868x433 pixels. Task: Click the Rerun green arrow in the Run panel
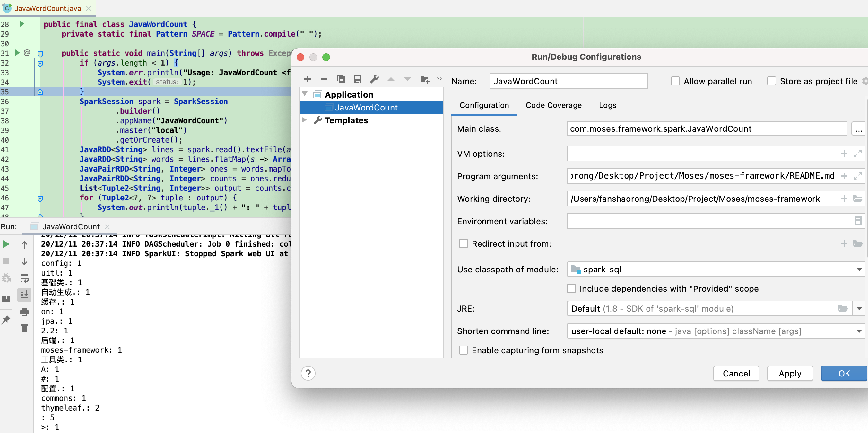pos(6,244)
